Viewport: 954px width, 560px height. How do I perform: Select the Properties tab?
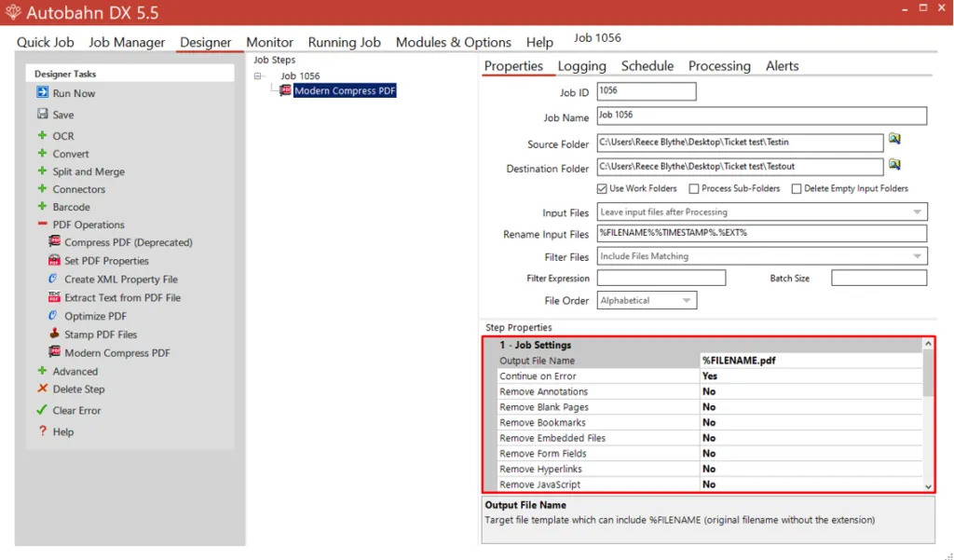click(513, 66)
